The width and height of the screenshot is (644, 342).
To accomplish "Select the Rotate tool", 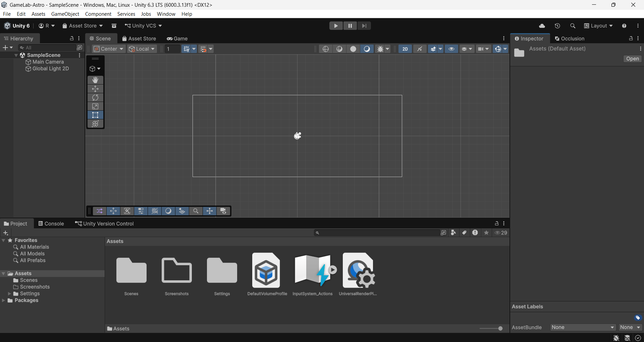I will [95, 98].
